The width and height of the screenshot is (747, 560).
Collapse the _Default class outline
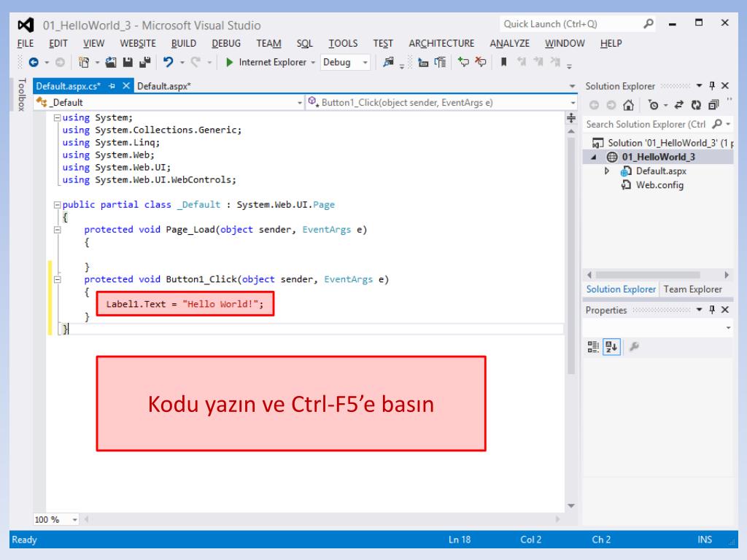click(x=57, y=205)
